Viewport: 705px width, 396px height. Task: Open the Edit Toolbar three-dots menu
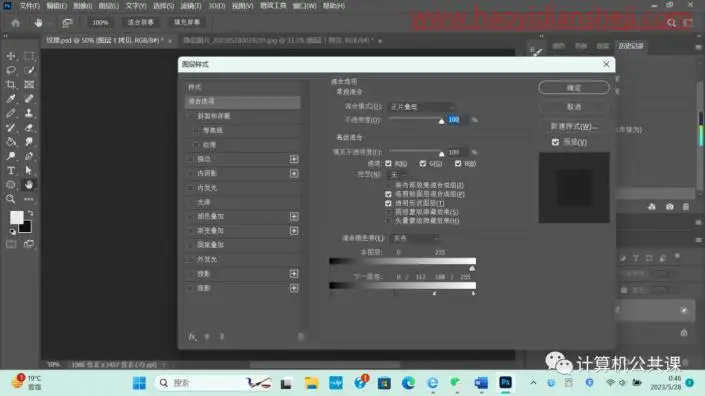[29, 199]
